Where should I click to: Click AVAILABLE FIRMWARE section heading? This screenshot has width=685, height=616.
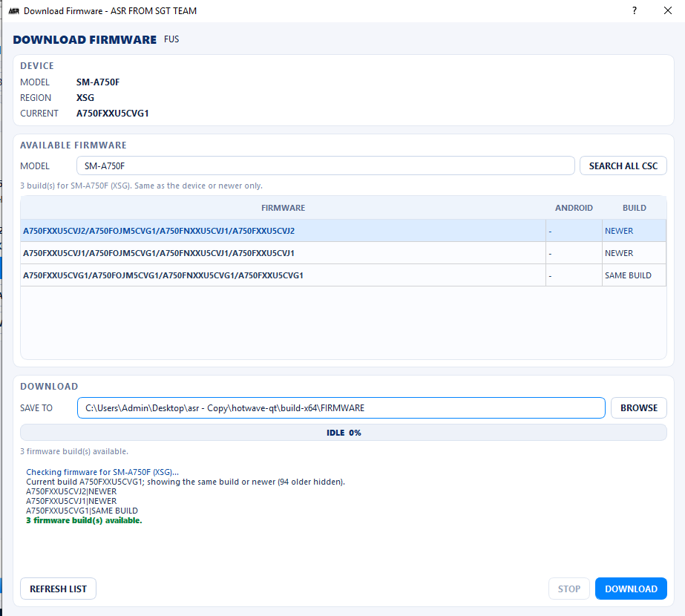[73, 145]
